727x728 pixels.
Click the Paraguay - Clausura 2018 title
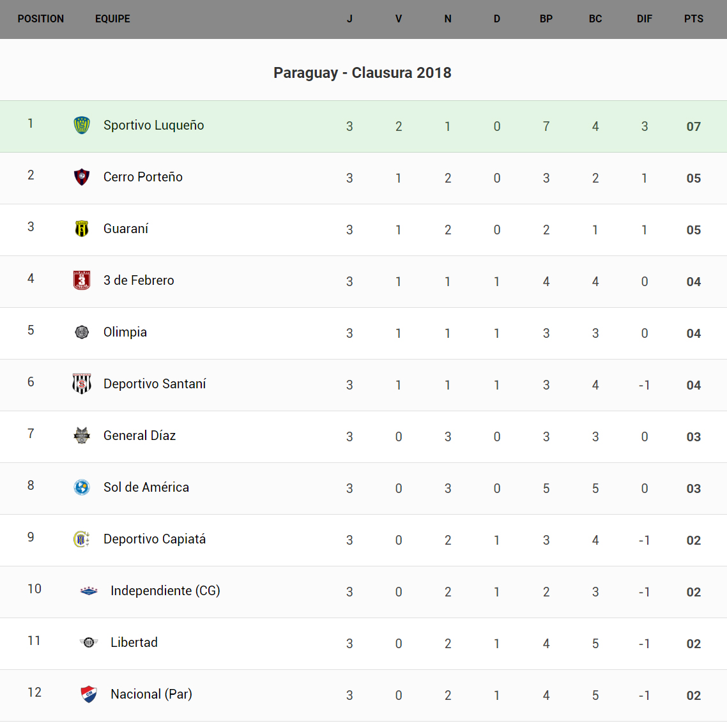click(x=362, y=73)
